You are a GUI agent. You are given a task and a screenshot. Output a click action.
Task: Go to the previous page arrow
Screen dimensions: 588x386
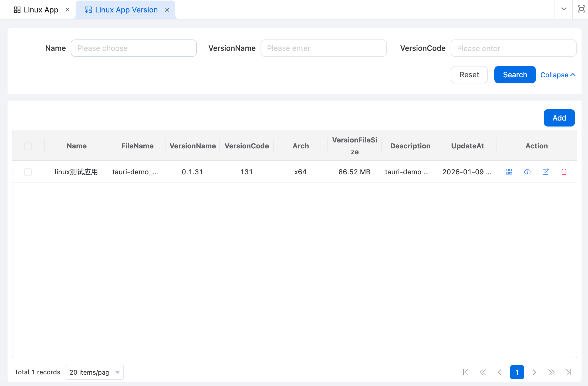click(x=500, y=372)
